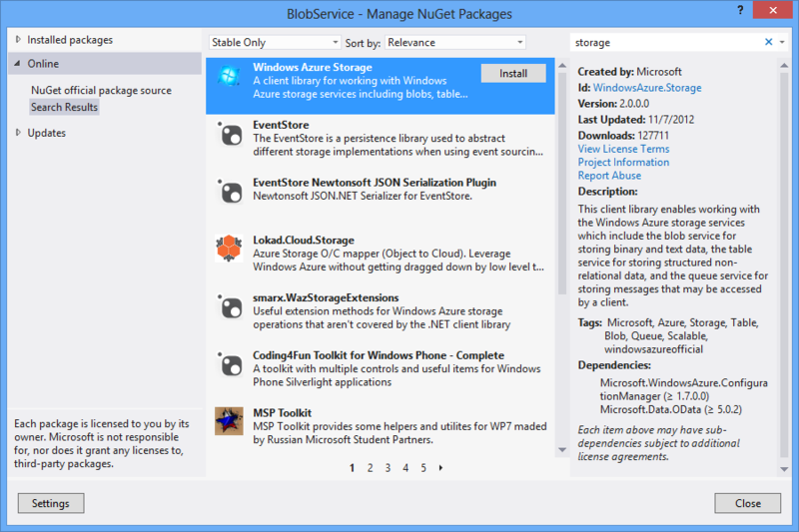Click the EventStore Newtonsoft JSON plugin icon

pos(230,192)
